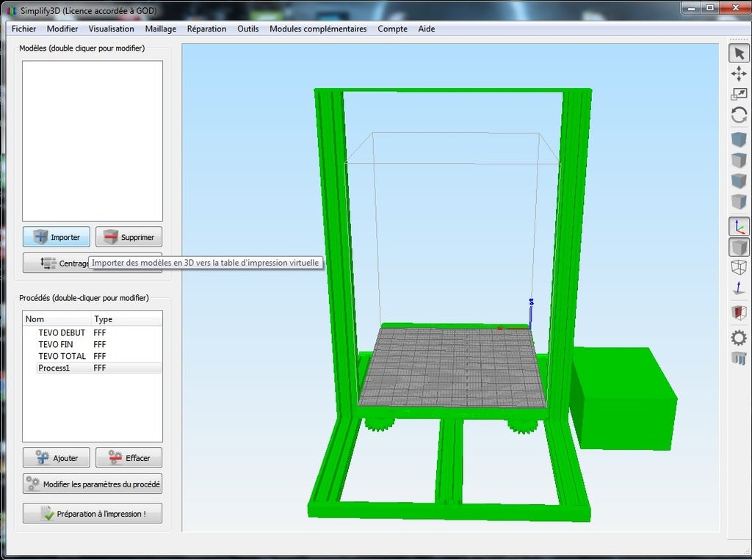
Task: Toggle the cross-section view
Action: (x=739, y=313)
